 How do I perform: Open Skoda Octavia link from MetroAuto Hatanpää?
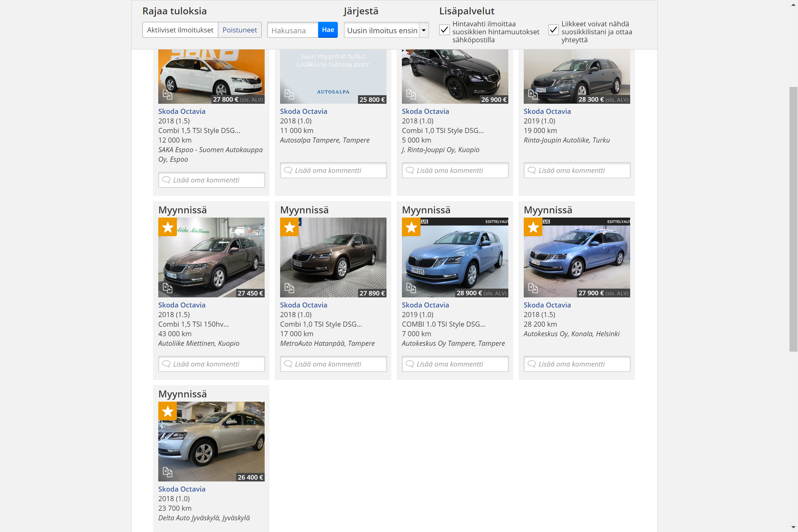[x=303, y=305]
